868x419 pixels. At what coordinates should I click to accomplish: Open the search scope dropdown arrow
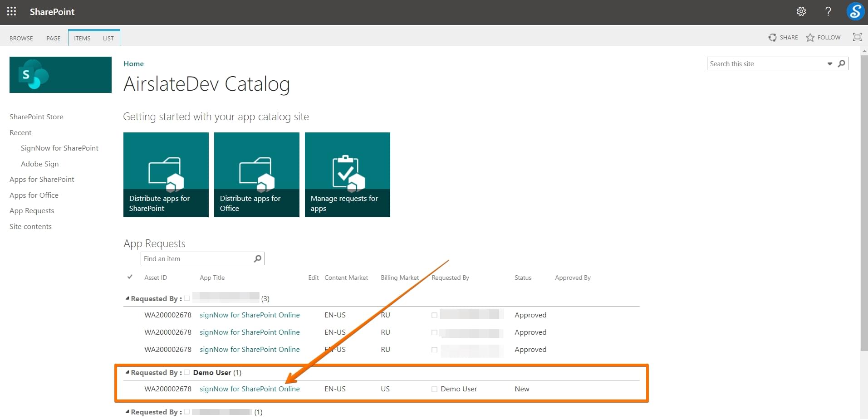[x=830, y=64]
